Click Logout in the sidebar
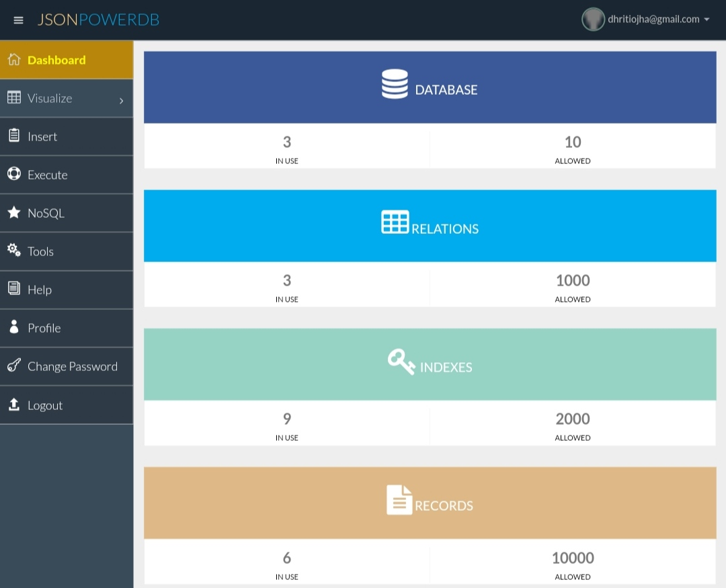The width and height of the screenshot is (726, 588). coord(45,405)
